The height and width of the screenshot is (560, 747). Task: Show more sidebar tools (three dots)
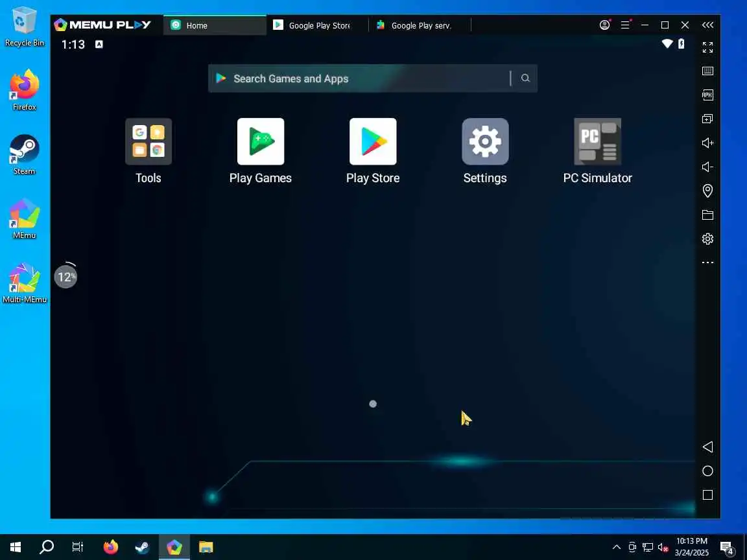pyautogui.click(x=707, y=262)
